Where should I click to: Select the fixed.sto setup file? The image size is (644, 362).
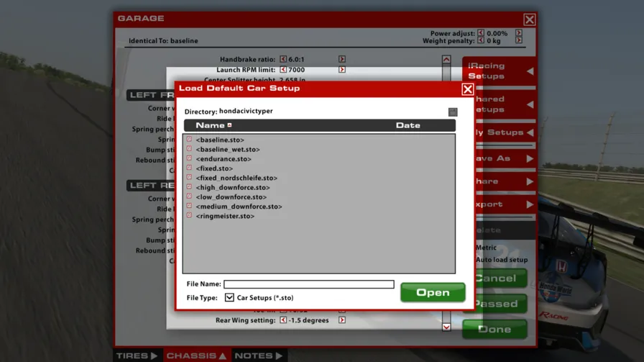(214, 168)
